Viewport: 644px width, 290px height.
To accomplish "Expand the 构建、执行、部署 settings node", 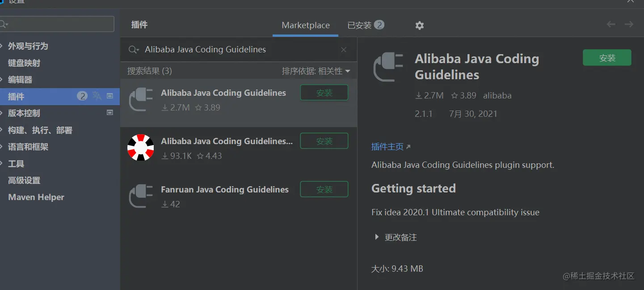I will tap(2, 130).
